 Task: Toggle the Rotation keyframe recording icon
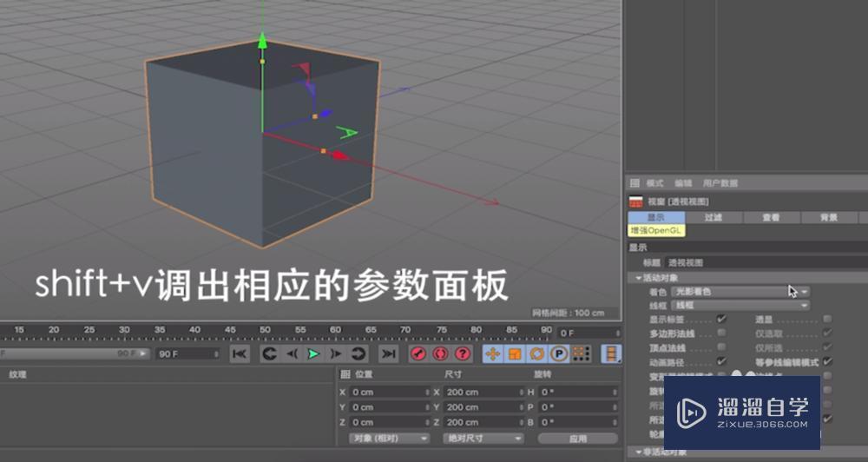tap(536, 353)
